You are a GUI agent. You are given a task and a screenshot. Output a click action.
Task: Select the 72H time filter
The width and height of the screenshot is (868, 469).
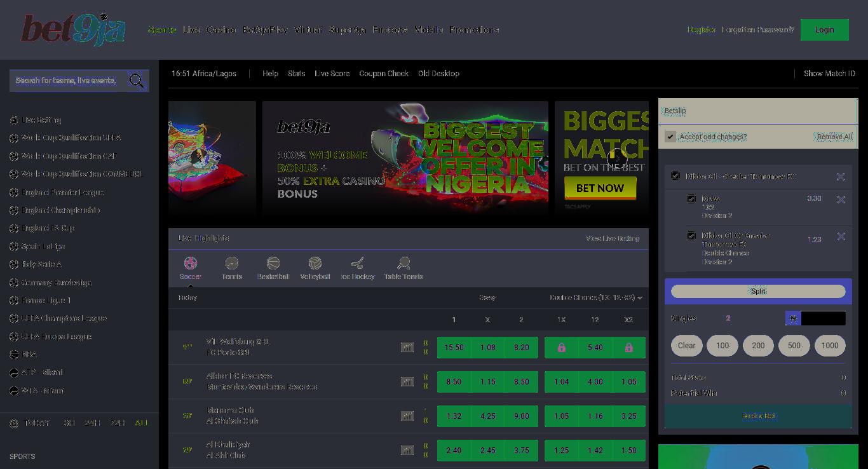click(x=118, y=423)
